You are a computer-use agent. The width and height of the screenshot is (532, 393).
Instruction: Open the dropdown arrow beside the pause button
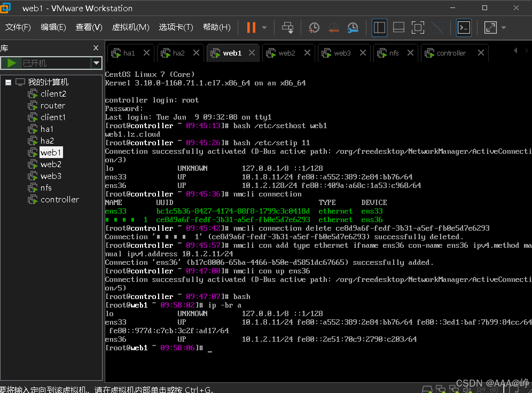point(264,27)
